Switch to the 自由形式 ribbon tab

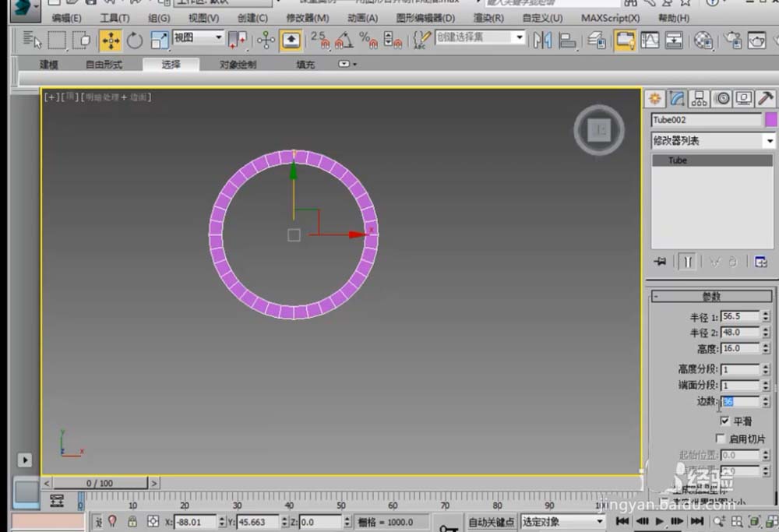click(x=104, y=65)
